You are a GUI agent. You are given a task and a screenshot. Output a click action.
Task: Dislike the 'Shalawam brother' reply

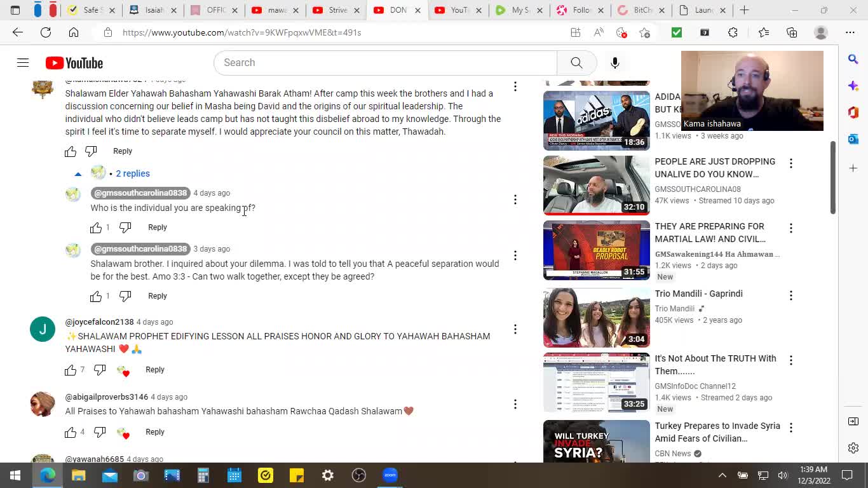(125, 296)
